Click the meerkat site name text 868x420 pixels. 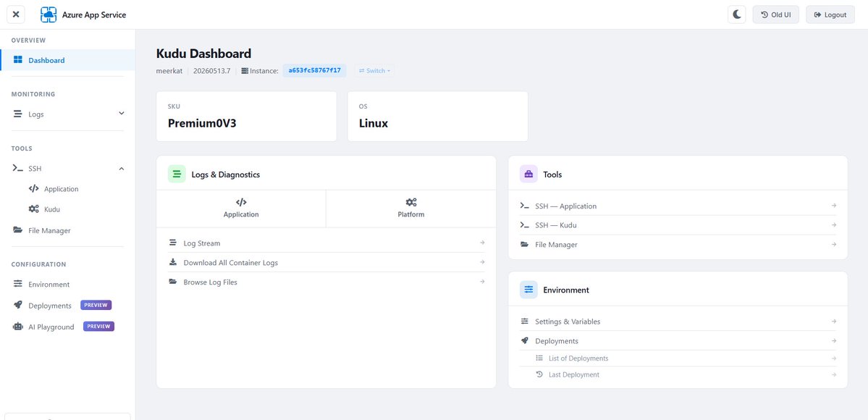(169, 71)
